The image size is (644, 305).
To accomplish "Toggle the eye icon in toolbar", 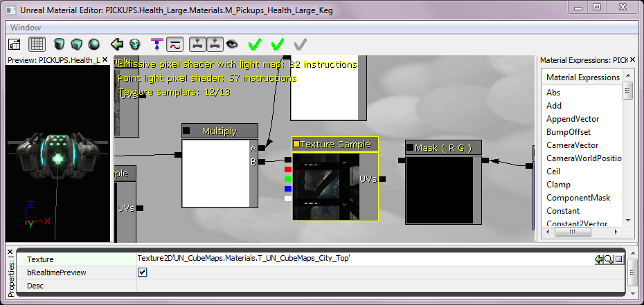I will click(x=232, y=44).
